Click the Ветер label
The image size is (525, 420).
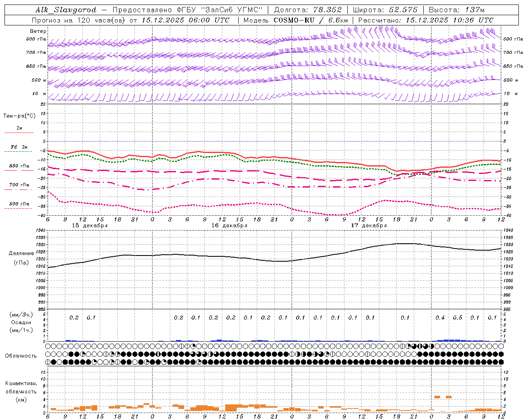(x=38, y=31)
